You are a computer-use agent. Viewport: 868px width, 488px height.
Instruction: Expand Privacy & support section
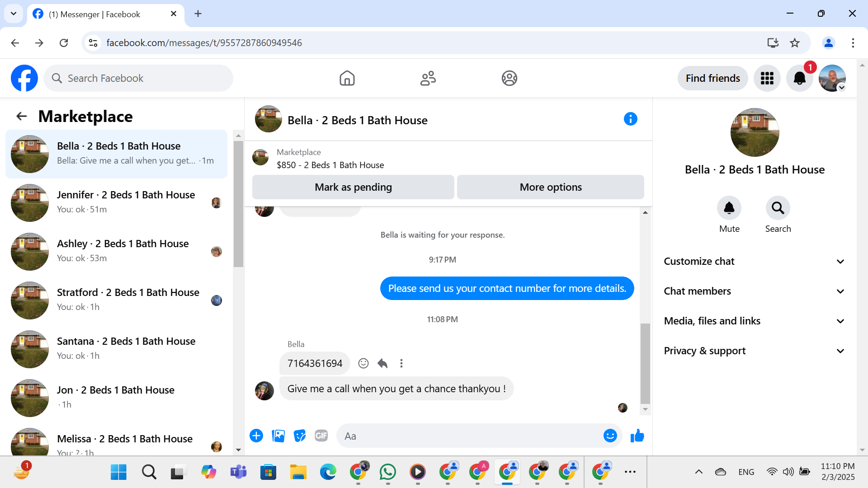[754, 351]
